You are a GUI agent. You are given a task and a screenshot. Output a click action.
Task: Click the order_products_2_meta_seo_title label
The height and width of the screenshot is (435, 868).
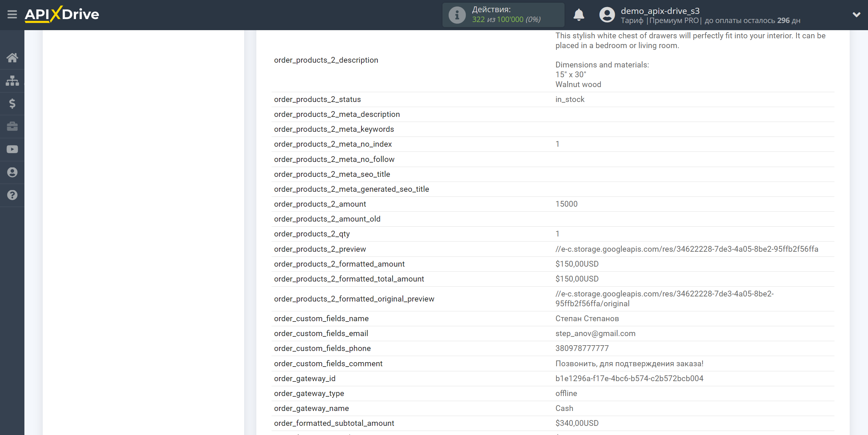point(332,174)
